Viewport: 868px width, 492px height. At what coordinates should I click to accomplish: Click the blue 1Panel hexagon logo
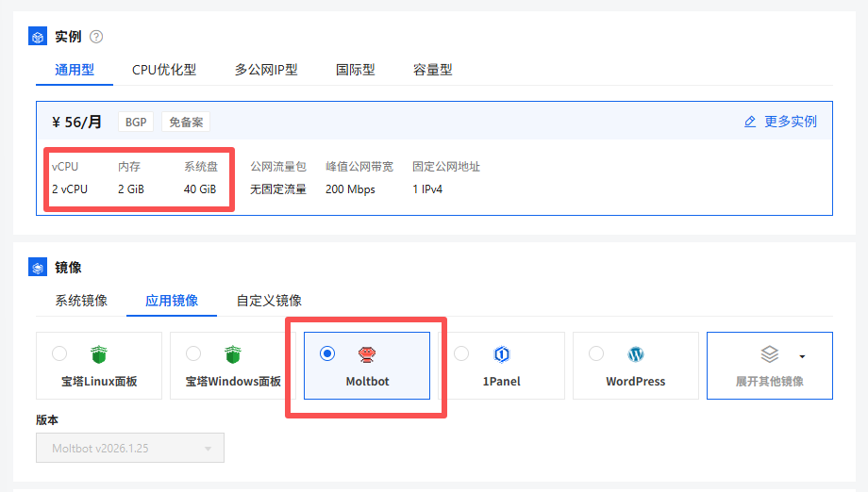click(x=502, y=354)
